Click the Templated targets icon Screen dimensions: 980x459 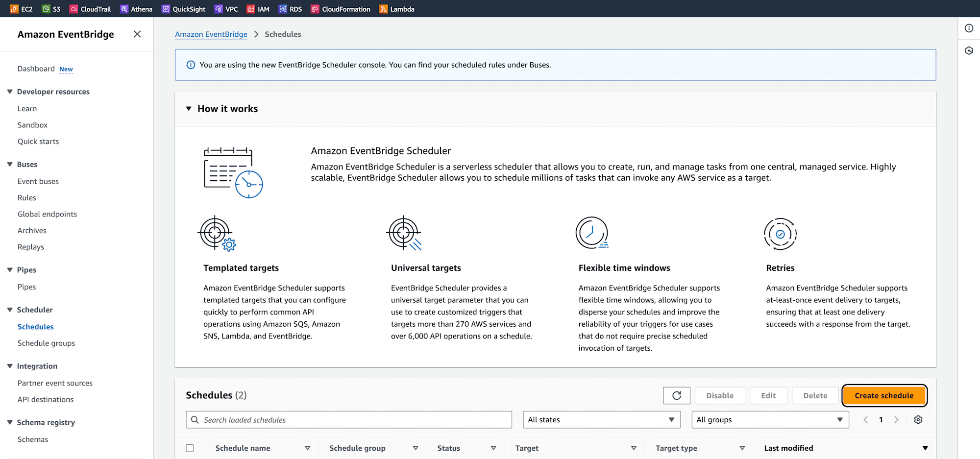(x=217, y=234)
